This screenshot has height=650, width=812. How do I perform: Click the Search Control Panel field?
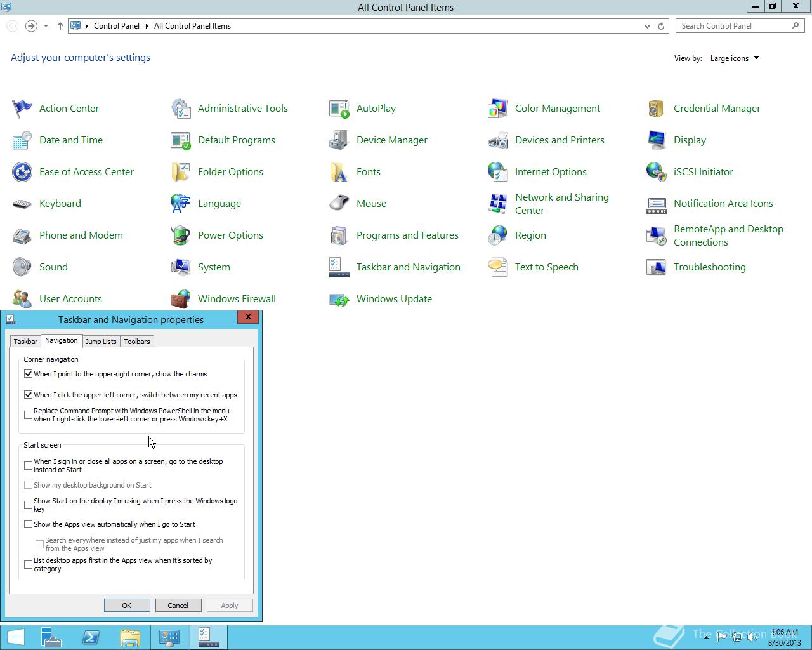tap(740, 26)
